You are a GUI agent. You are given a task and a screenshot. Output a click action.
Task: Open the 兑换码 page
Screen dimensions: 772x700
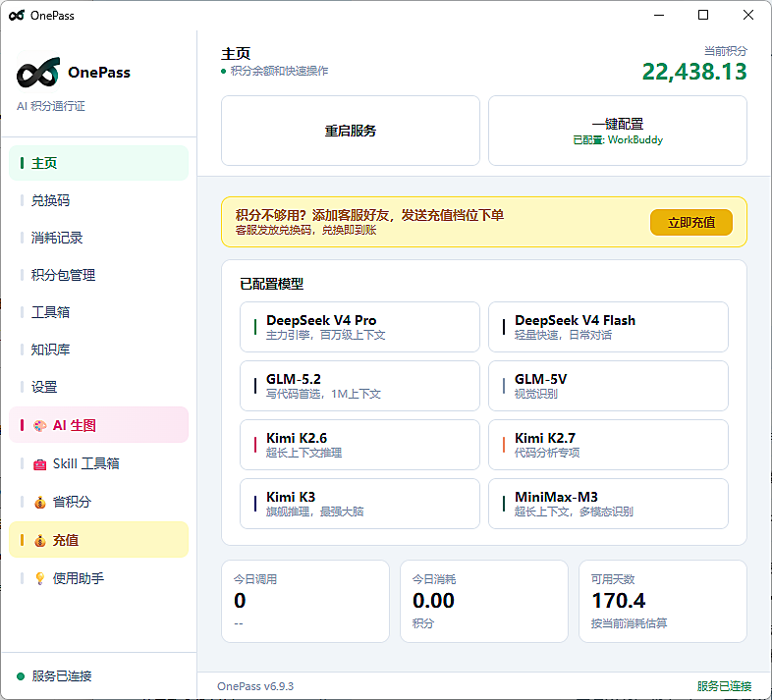click(x=98, y=200)
